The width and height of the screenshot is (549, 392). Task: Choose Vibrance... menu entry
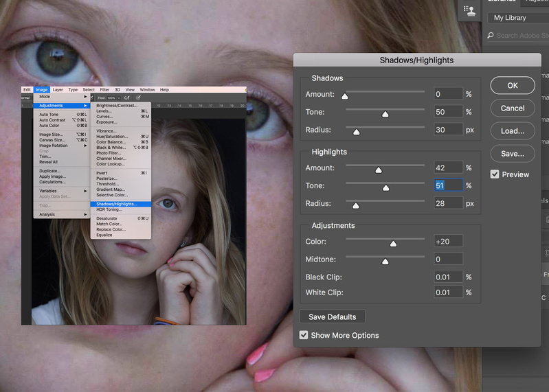coord(121,131)
